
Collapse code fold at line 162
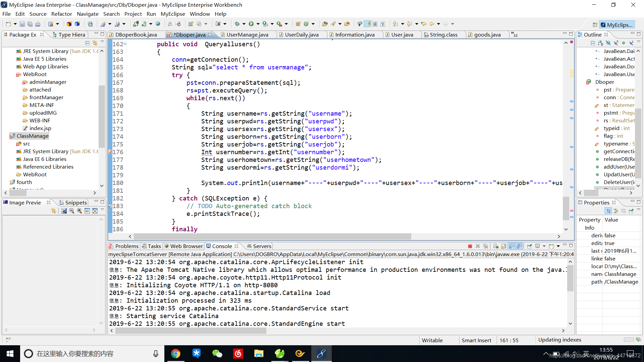[125, 44]
